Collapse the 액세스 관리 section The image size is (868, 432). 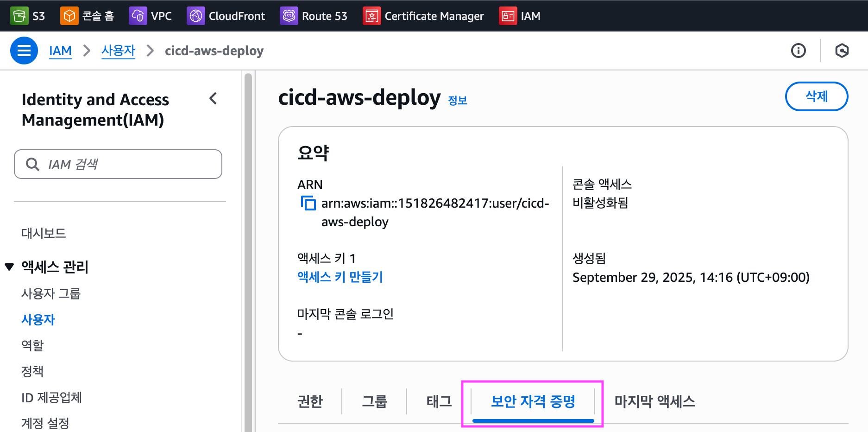9,267
